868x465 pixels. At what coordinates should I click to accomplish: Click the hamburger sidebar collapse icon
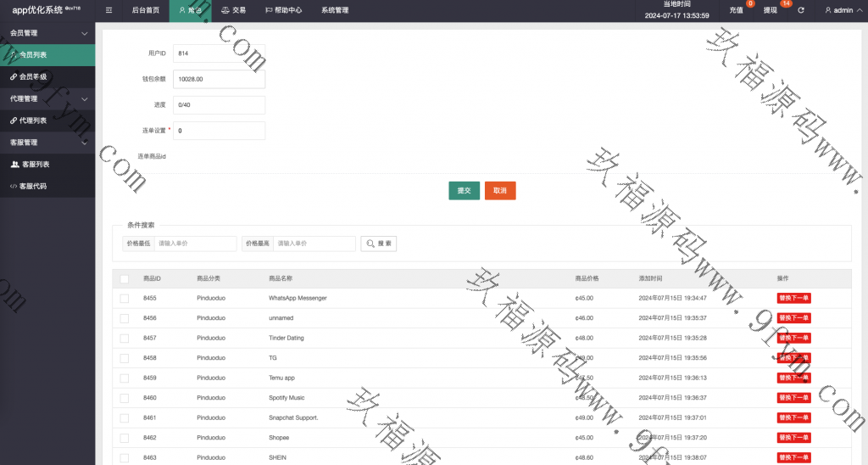[x=108, y=10]
